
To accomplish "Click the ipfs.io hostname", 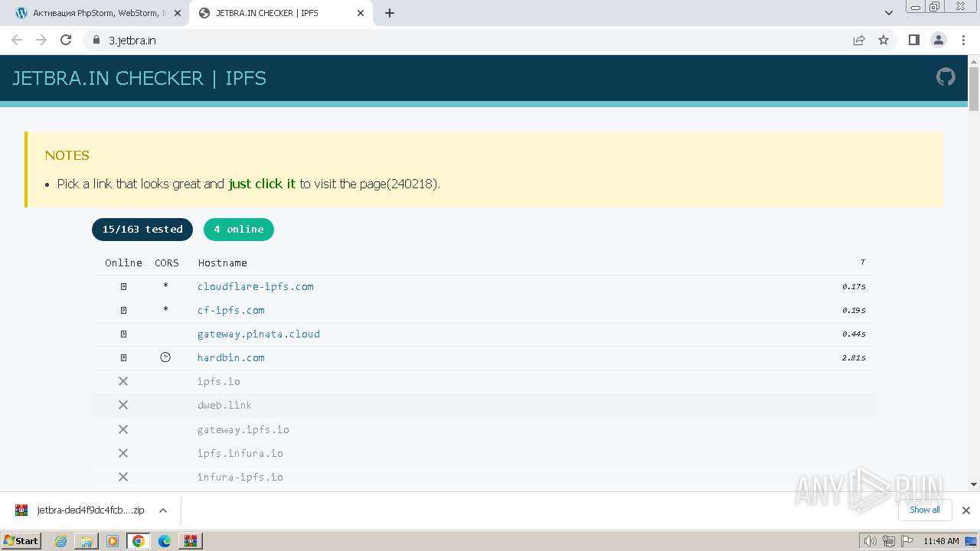I will pos(219,381).
